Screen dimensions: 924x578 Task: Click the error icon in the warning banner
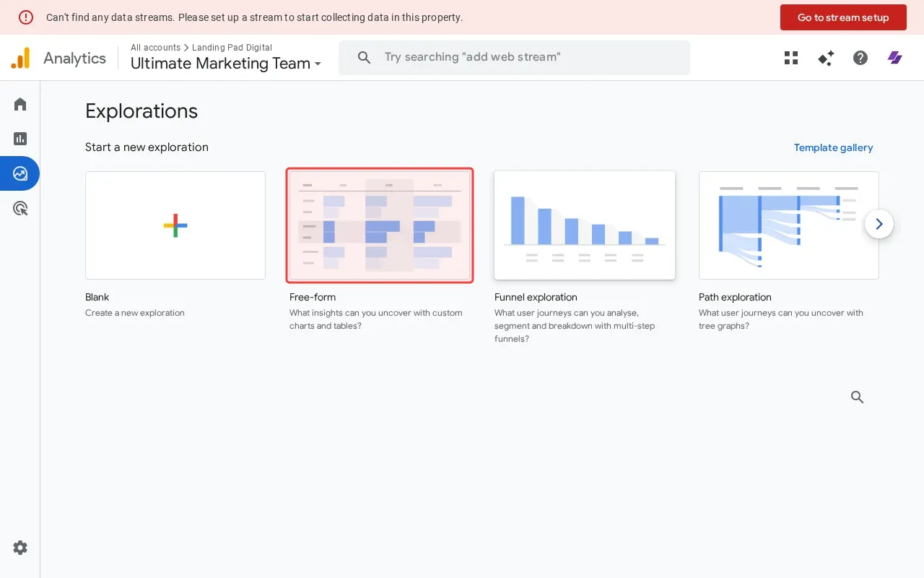[26, 17]
